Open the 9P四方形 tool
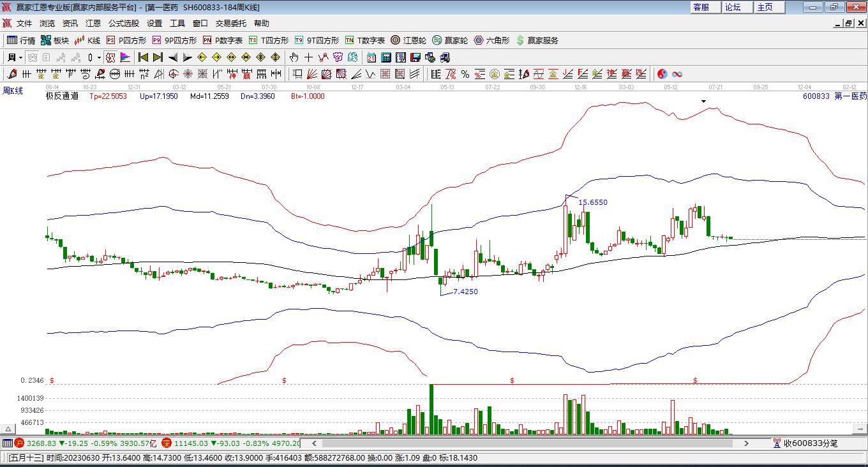Screen dimensions: 868x467 click(174, 40)
